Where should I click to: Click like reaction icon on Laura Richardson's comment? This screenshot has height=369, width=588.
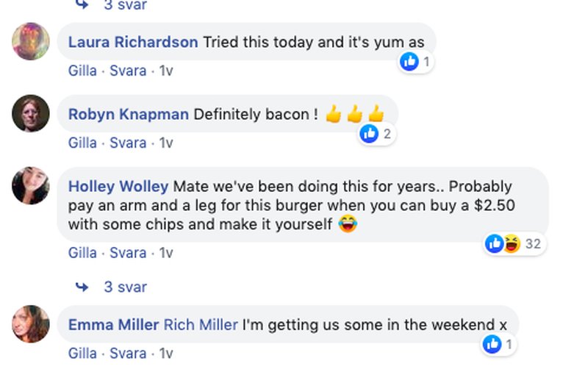[x=409, y=62]
